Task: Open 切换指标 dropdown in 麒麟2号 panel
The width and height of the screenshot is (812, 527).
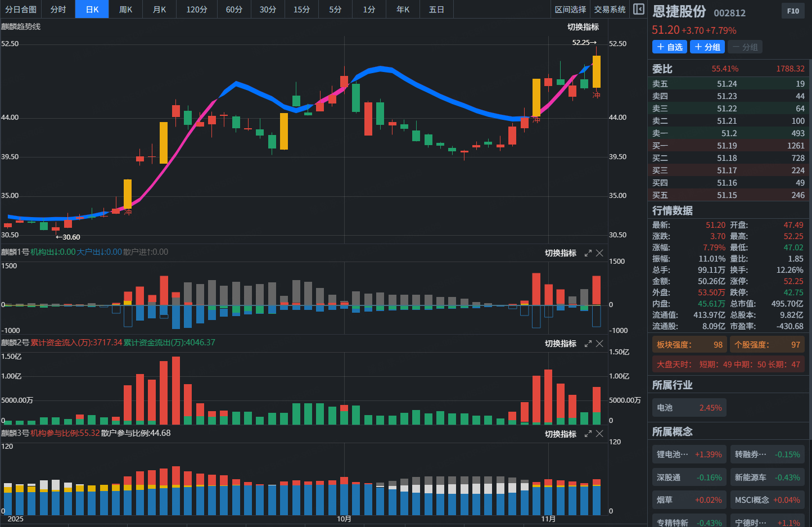Action: (x=560, y=344)
